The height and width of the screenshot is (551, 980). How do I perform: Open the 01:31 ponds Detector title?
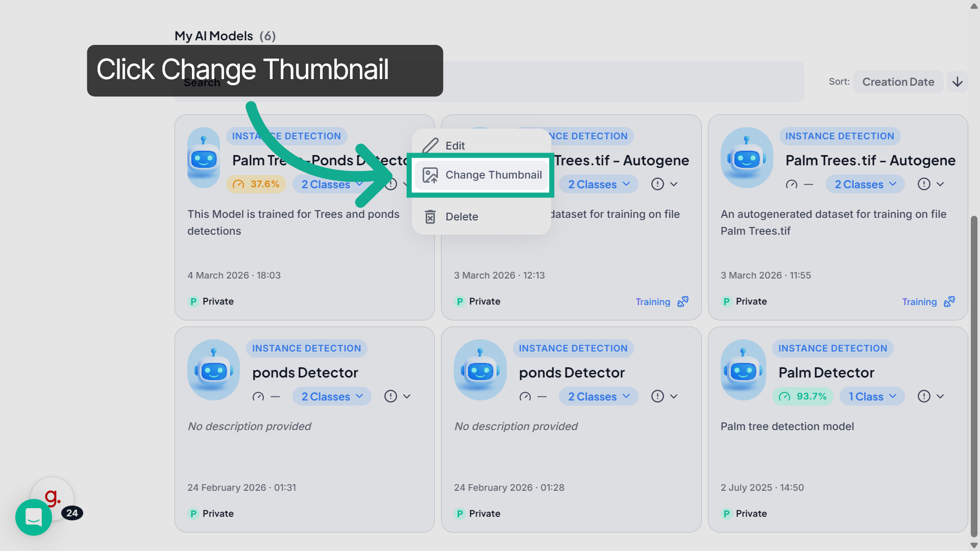[x=305, y=373]
